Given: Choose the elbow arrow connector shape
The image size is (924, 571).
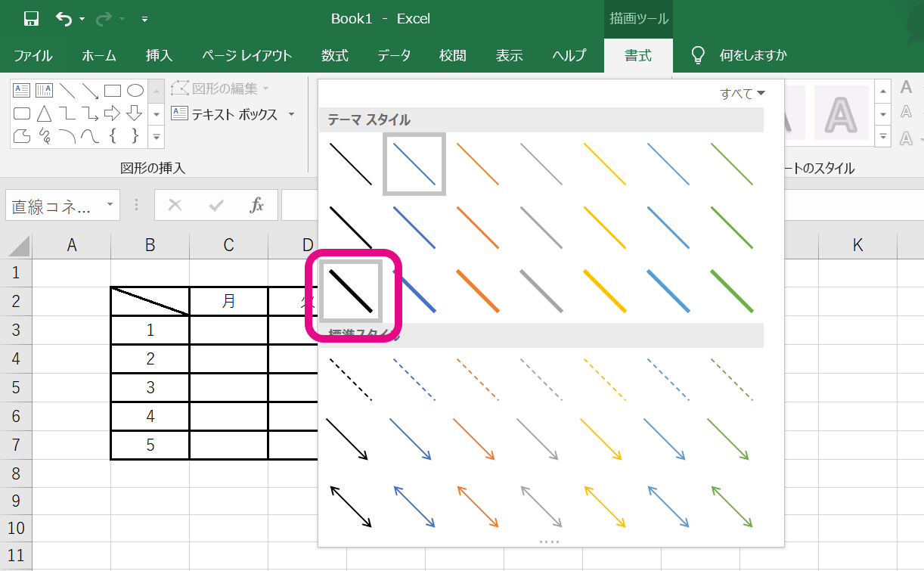Looking at the screenshot, I should point(89,113).
